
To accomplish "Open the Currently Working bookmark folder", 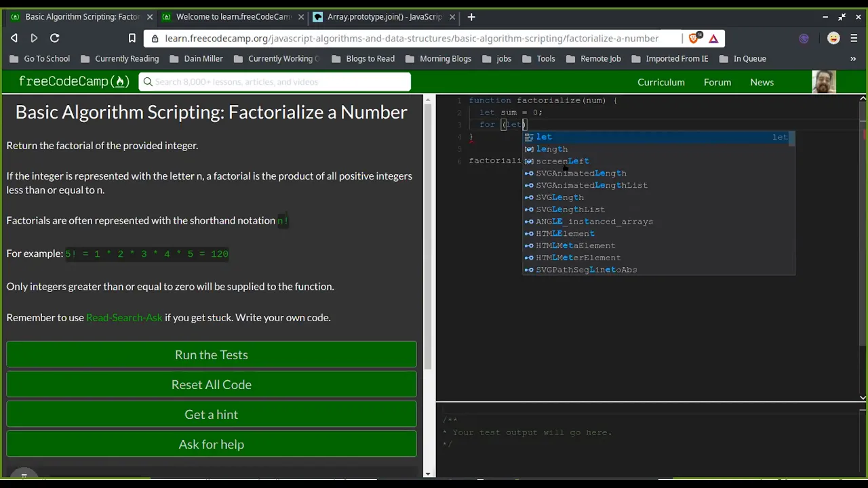I will pyautogui.click(x=277, y=59).
